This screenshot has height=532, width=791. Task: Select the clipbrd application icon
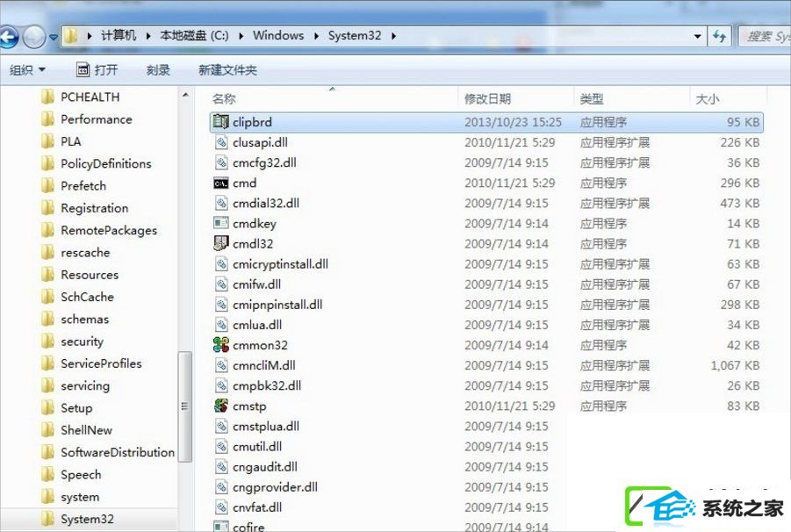(221, 123)
